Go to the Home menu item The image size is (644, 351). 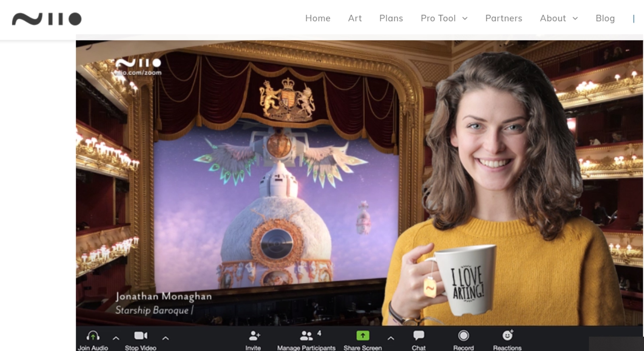pos(318,19)
